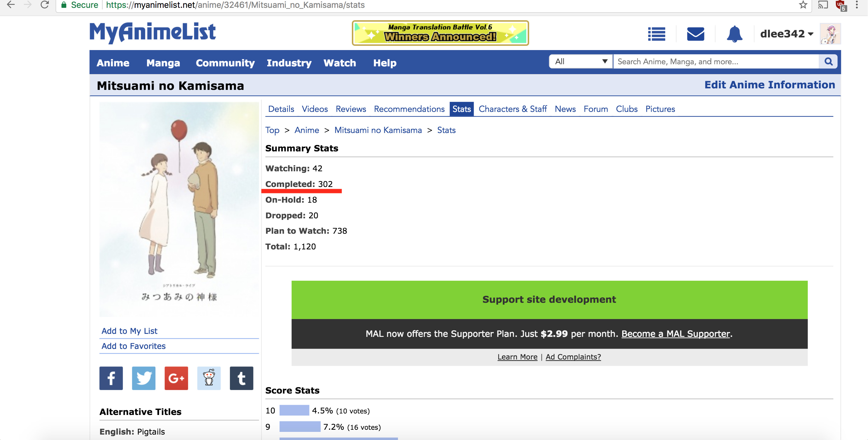Click the score 9 vote bar
The image size is (868, 440).
click(x=299, y=426)
